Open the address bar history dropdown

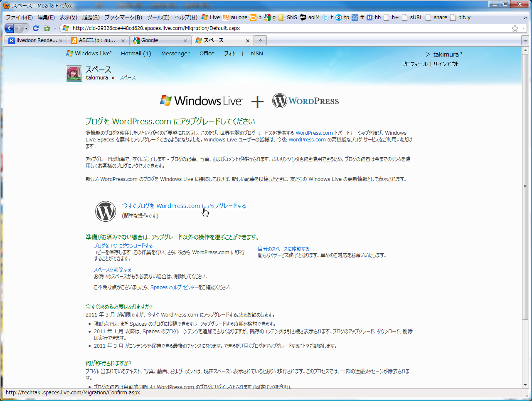click(x=523, y=28)
